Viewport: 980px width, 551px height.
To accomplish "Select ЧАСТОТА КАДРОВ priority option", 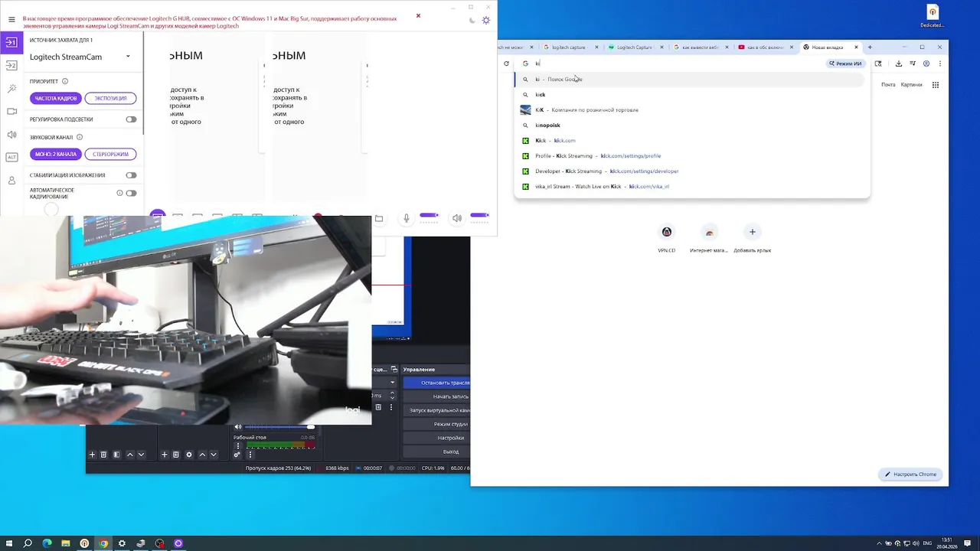I will click(x=56, y=98).
